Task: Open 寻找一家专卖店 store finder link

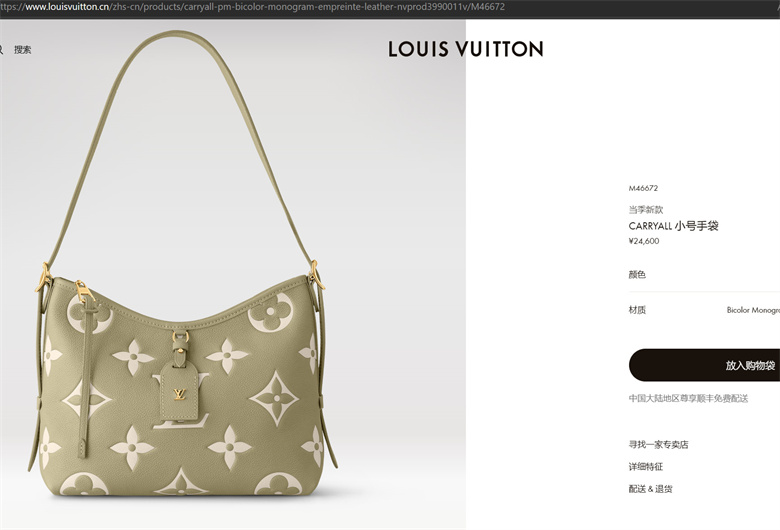Action: 659,444
